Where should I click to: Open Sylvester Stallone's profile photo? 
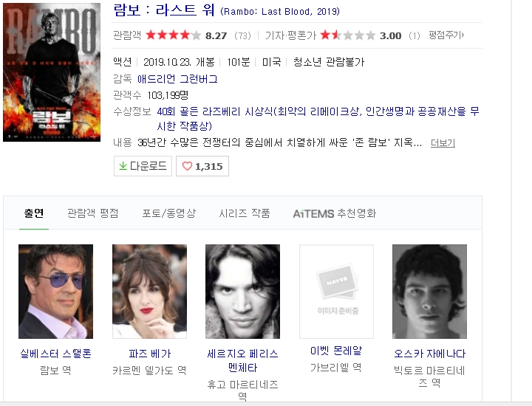[55, 292]
